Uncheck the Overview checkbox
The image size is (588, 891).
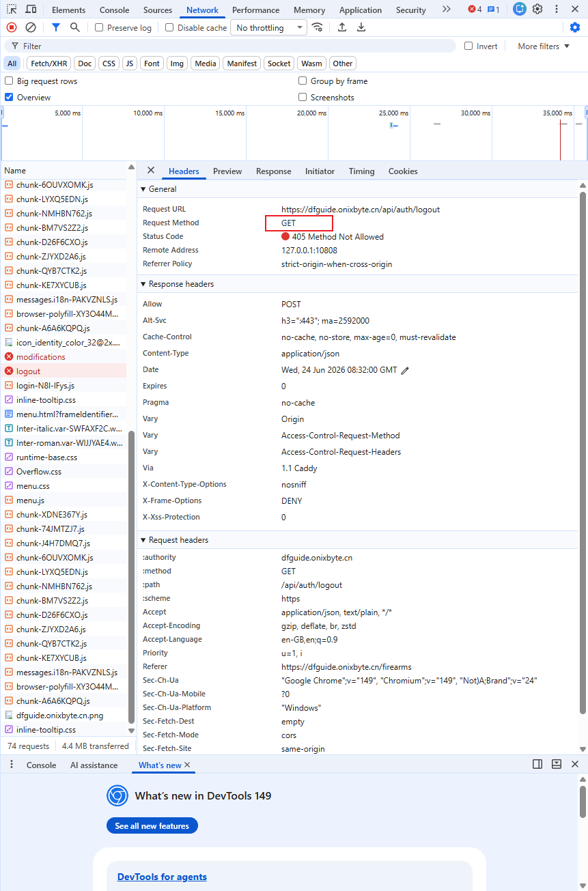pyautogui.click(x=9, y=97)
